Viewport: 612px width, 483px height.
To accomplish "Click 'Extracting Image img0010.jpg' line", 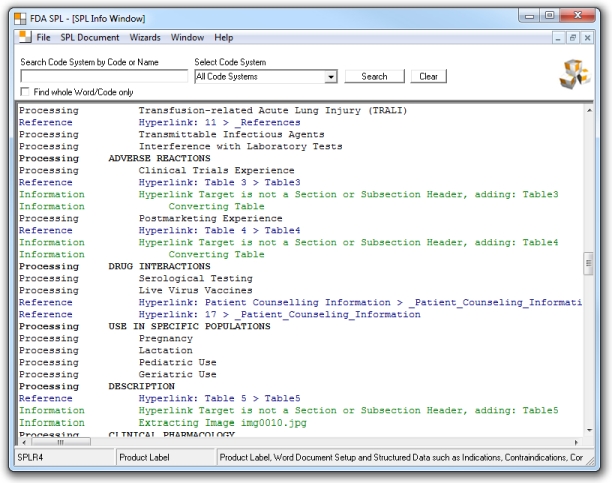I will click(x=222, y=422).
